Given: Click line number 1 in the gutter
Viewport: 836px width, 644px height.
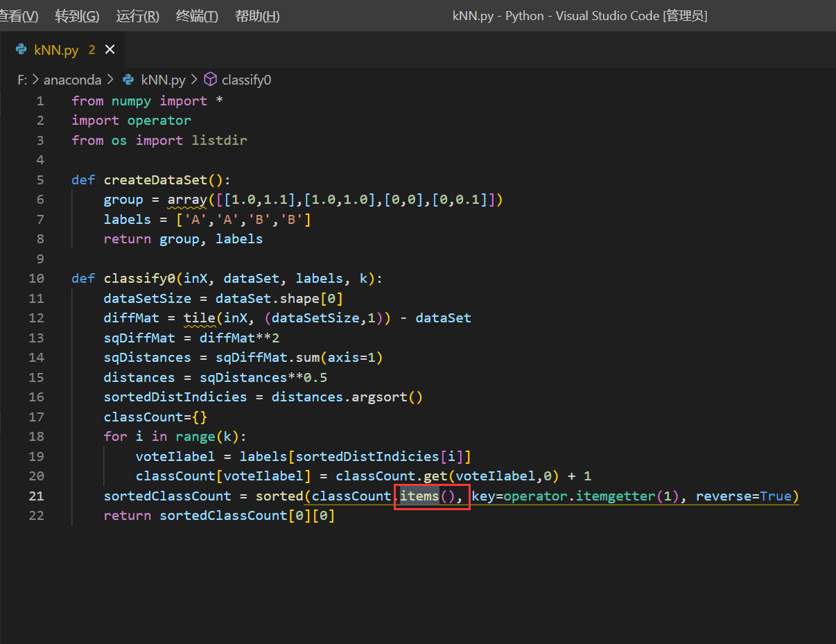Looking at the screenshot, I should click(x=40, y=101).
